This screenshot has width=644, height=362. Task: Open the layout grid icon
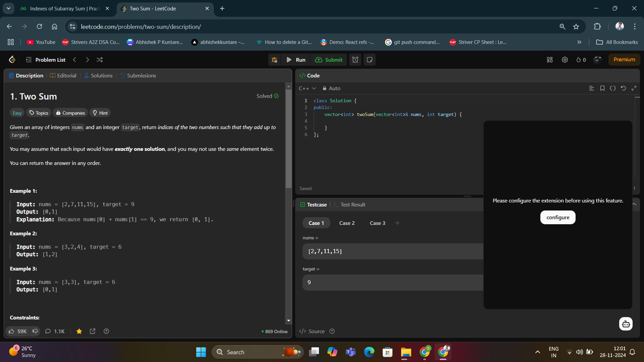(550, 60)
